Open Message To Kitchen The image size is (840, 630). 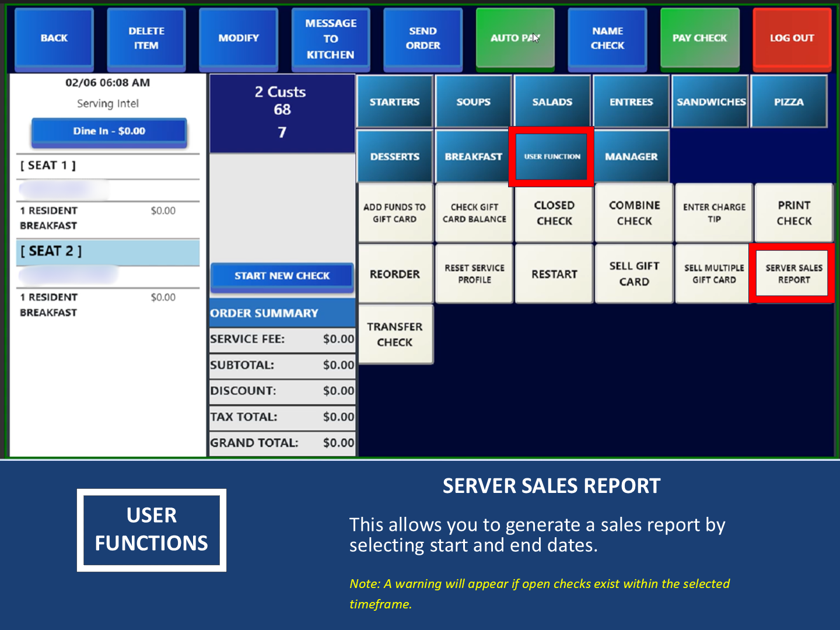pos(330,38)
